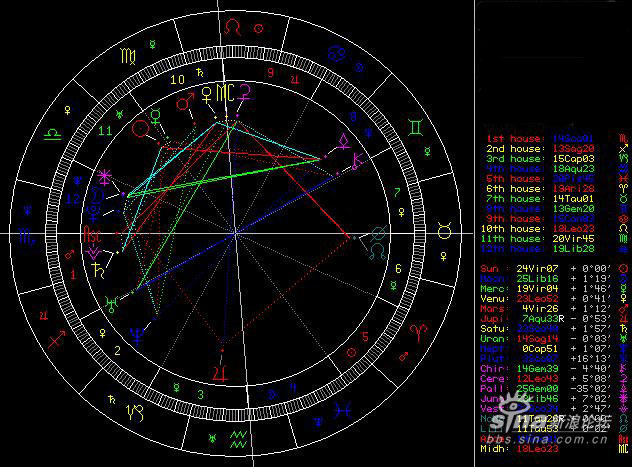Click the blue Neptune trident glyph
This screenshot has height=467, width=632.
[x=137, y=336]
